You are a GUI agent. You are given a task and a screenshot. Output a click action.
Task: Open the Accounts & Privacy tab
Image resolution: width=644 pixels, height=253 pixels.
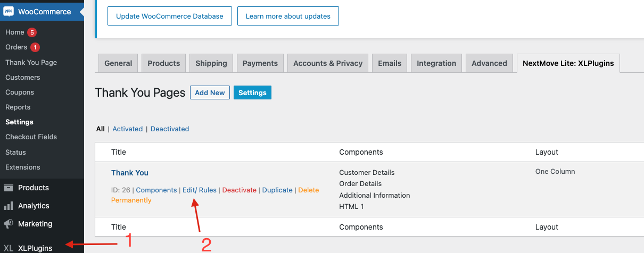click(328, 63)
